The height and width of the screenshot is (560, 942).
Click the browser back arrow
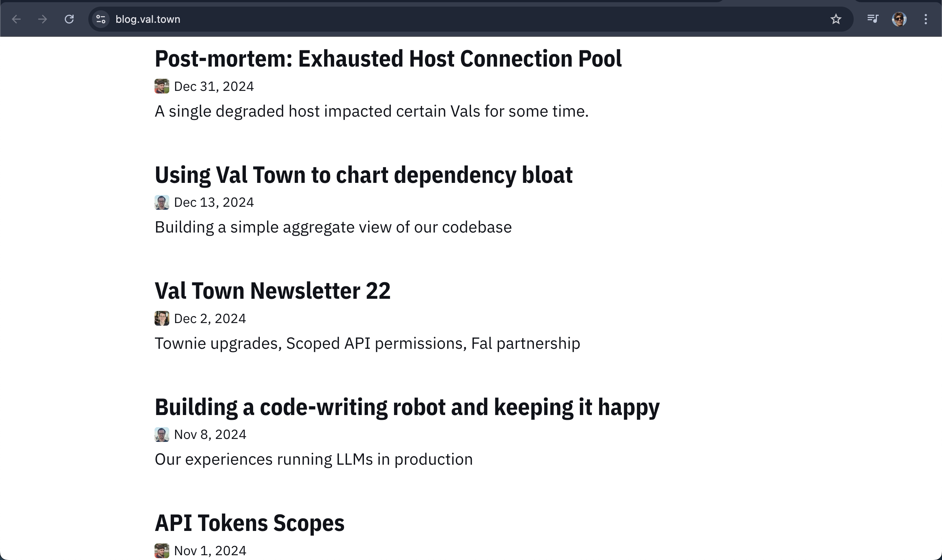click(16, 19)
